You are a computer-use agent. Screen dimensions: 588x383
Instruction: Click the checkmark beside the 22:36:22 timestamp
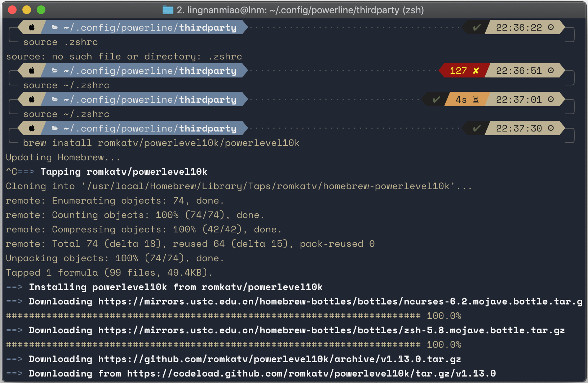coord(477,27)
